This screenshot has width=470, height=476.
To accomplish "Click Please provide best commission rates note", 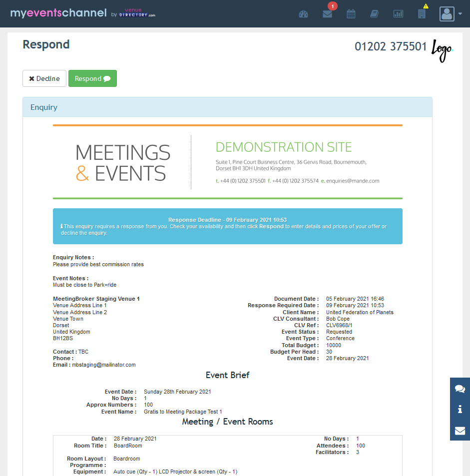I will tap(98, 264).
